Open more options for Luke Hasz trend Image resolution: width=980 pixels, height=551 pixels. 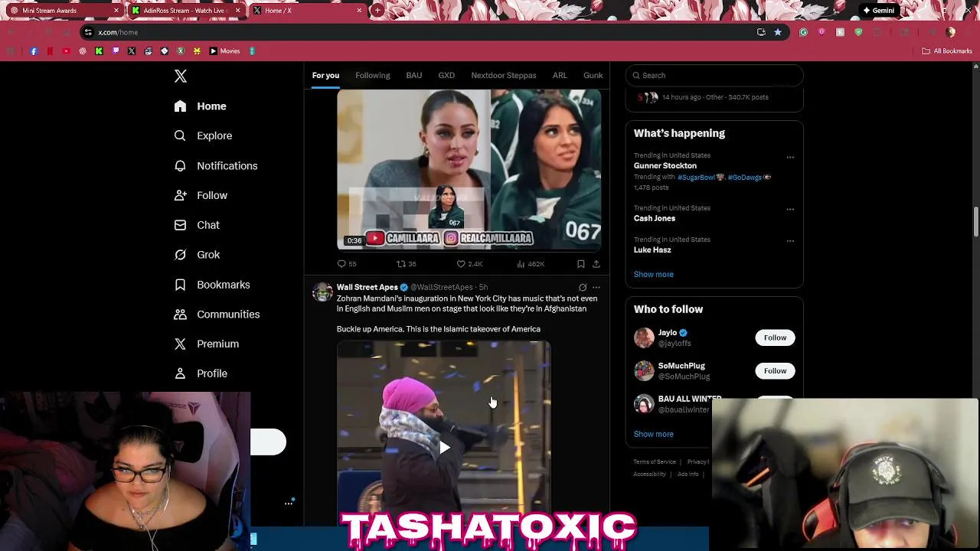click(x=790, y=240)
